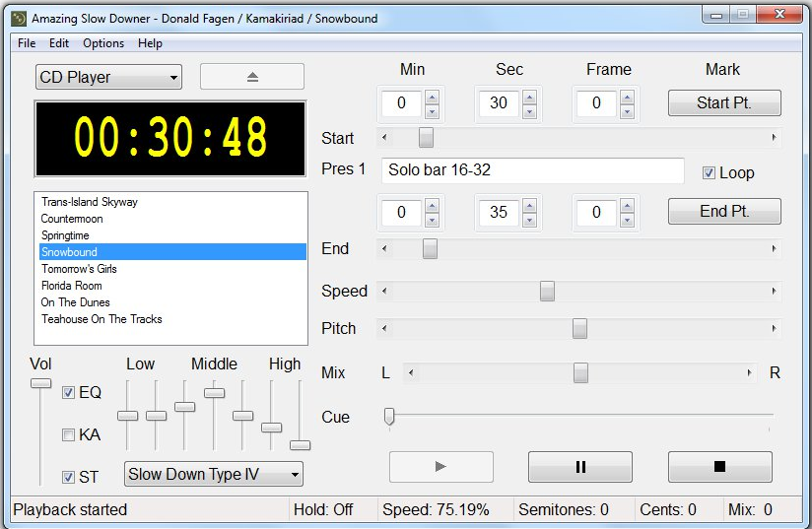Screen dimensions: 812x529
Task: Start playback with the play button
Action: tap(440, 466)
